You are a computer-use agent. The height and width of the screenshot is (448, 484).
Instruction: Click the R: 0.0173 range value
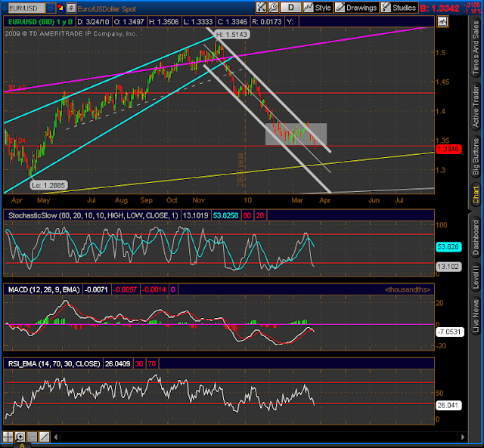pos(267,22)
